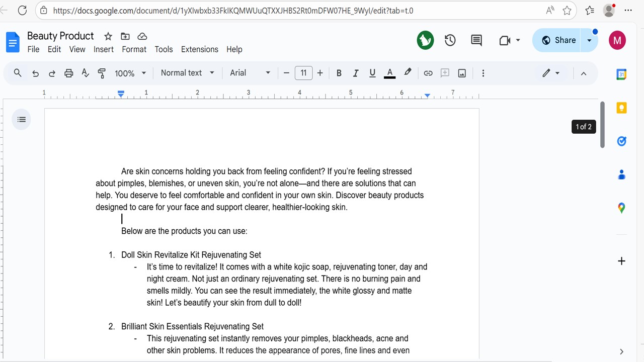Toggle bold formatting
This screenshot has height=362, width=644.
click(x=339, y=73)
